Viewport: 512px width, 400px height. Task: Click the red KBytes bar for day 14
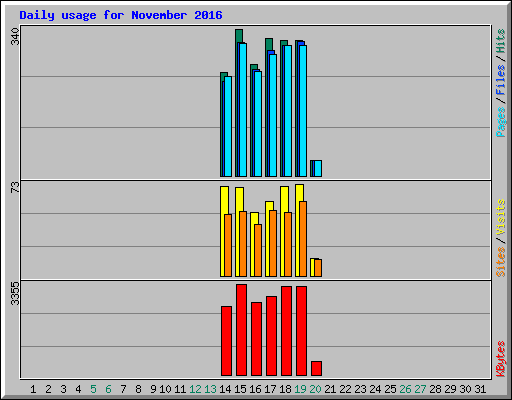click(x=226, y=341)
